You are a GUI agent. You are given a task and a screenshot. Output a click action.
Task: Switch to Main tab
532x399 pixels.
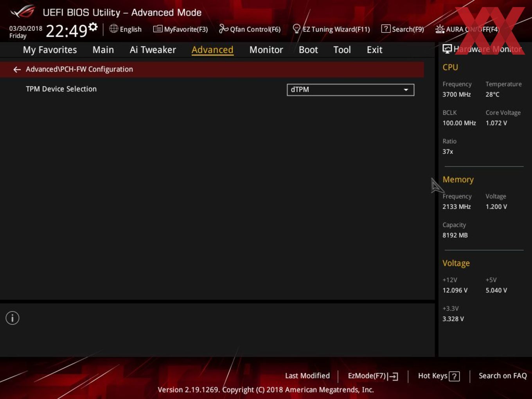103,50
